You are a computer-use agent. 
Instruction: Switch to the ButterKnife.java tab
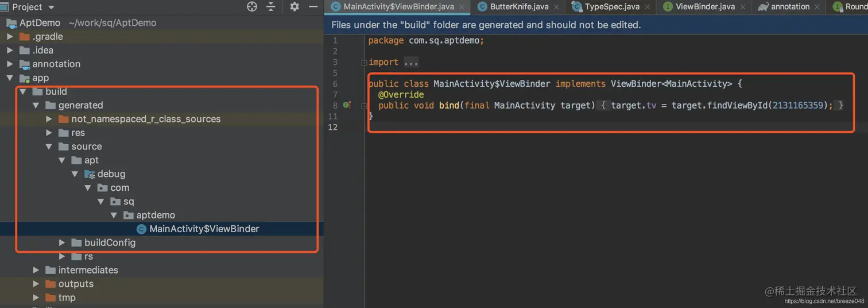coord(519,7)
